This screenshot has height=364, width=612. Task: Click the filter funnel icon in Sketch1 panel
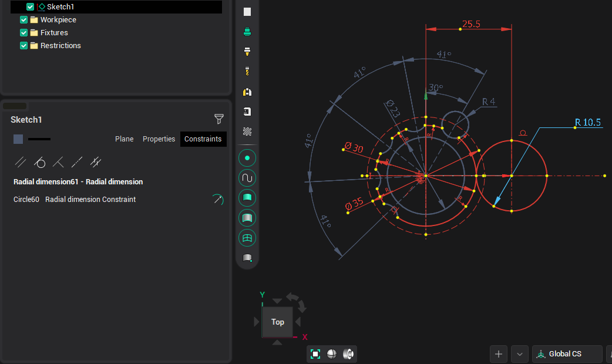[219, 119]
